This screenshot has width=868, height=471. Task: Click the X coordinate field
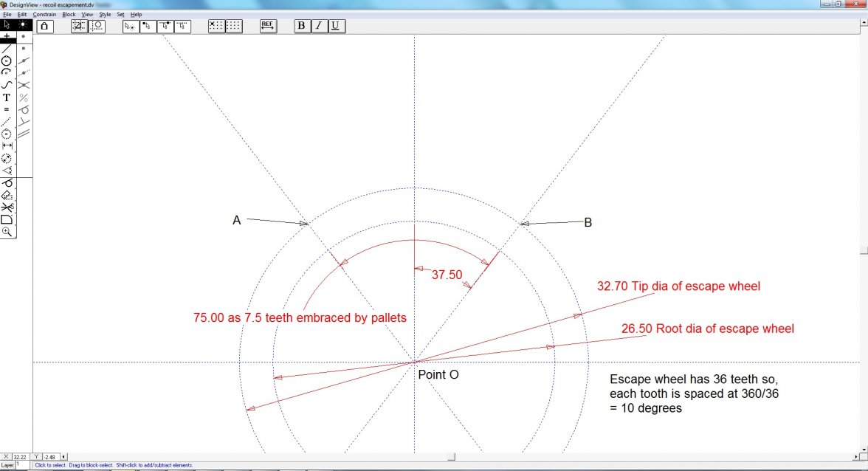point(20,457)
